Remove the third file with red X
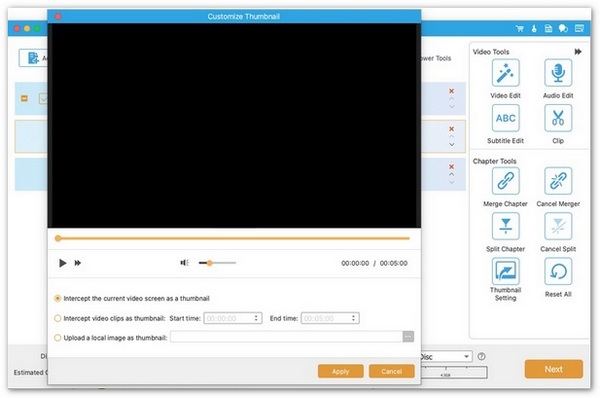The width and height of the screenshot is (600, 398). pyautogui.click(x=452, y=167)
